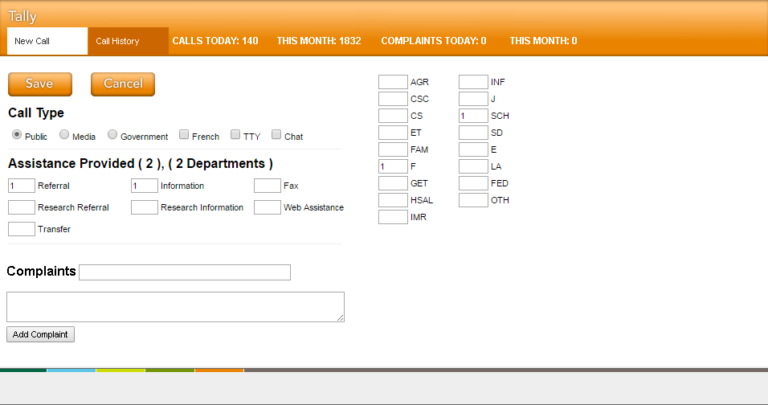This screenshot has height=405, width=768.
Task: Click the orange Cancel button
Action: click(x=123, y=84)
